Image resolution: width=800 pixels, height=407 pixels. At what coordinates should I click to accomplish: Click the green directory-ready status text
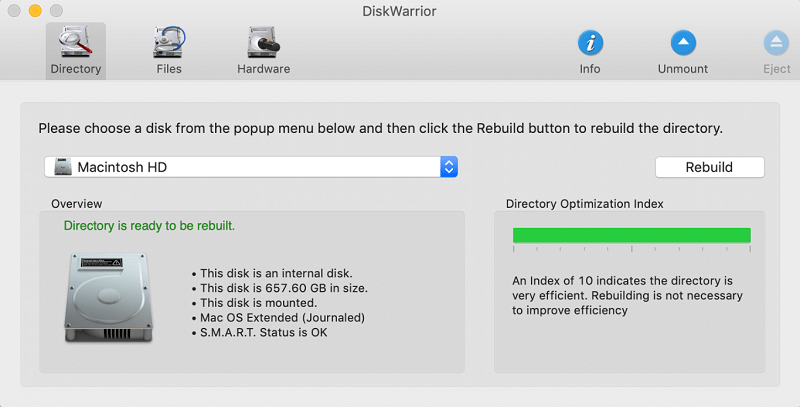149,225
